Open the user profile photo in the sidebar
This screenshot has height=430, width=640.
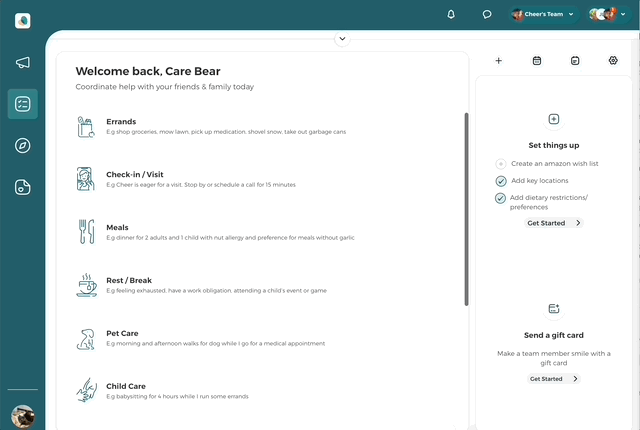[x=22, y=417]
